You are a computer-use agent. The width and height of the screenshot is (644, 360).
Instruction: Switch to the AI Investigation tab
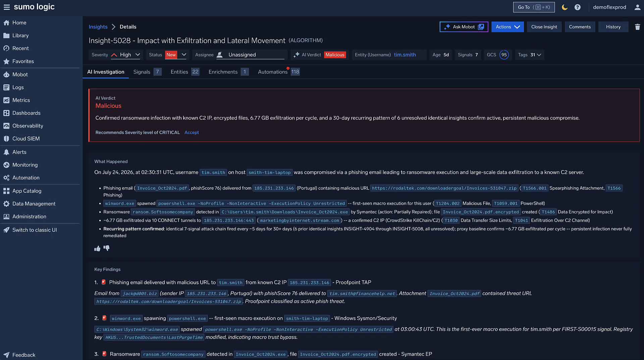106,72
